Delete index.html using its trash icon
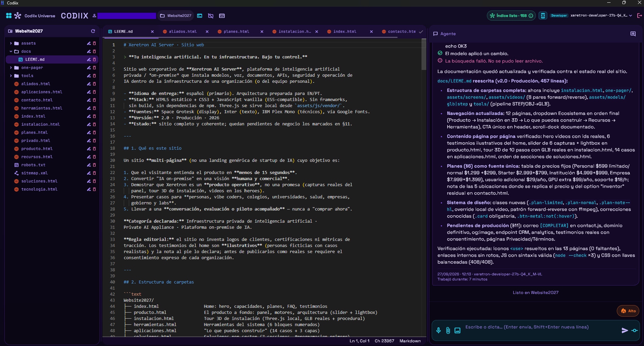Viewport: 644px width, 346px height. [x=94, y=116]
